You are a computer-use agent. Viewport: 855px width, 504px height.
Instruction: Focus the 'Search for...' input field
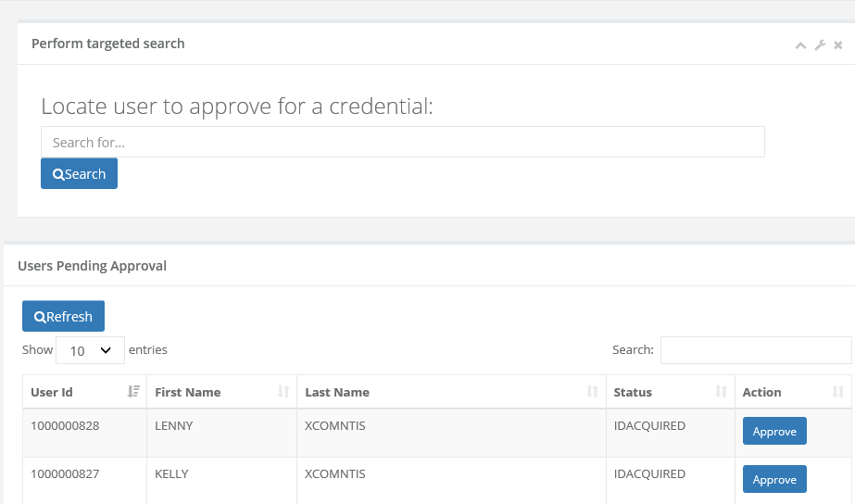pyautogui.click(x=402, y=142)
